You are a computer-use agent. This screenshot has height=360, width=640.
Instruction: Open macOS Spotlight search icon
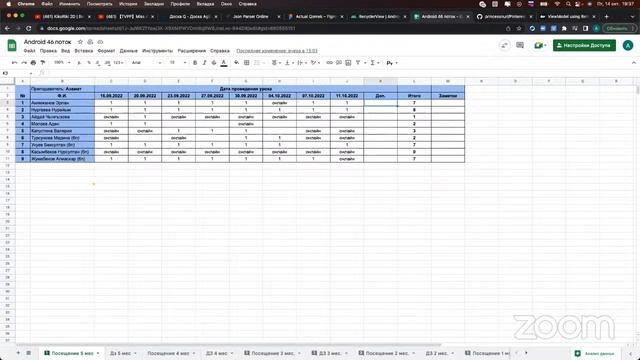click(x=568, y=4)
